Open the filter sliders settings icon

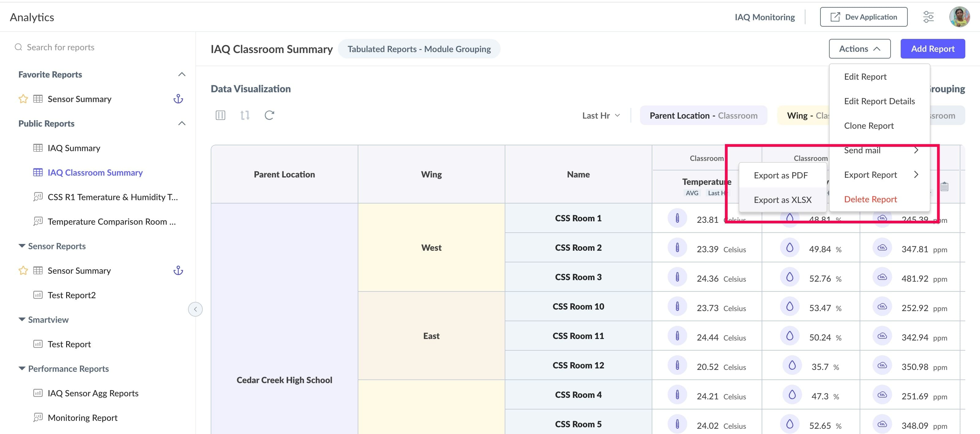pos(928,17)
